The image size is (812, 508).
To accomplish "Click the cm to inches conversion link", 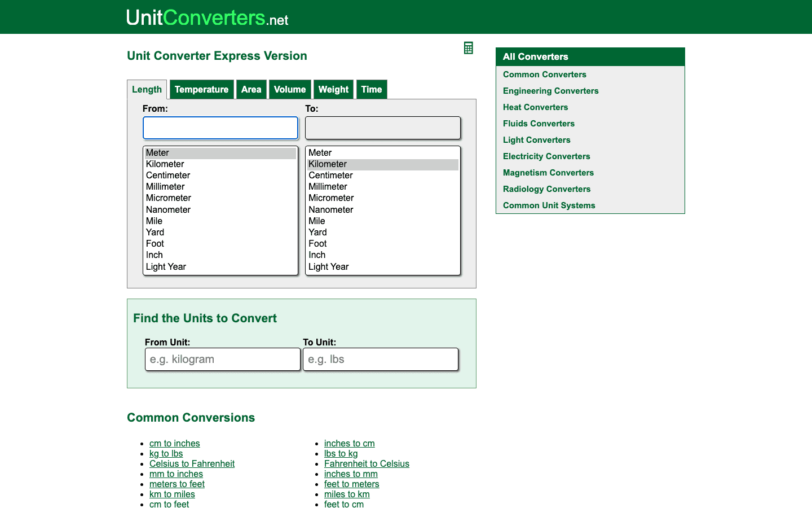I will [175, 443].
